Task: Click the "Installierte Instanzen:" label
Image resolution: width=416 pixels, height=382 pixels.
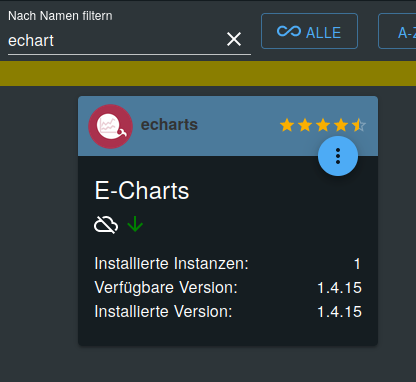Action: coord(172,264)
